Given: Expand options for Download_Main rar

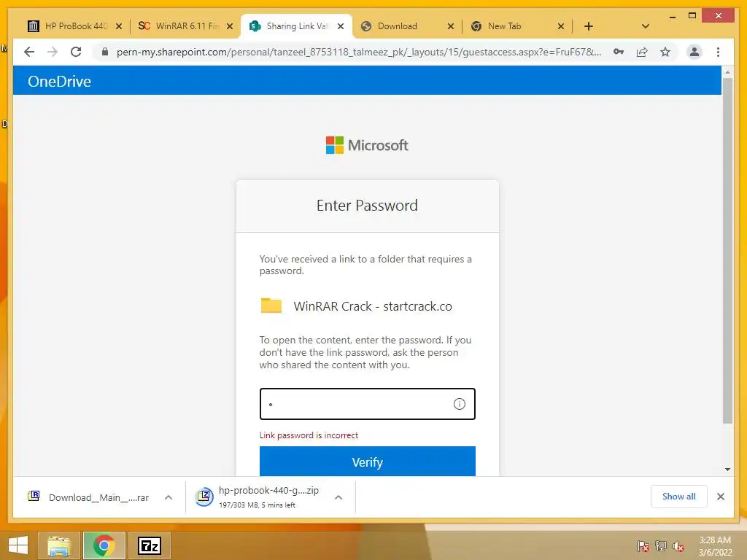Looking at the screenshot, I should tap(169, 497).
